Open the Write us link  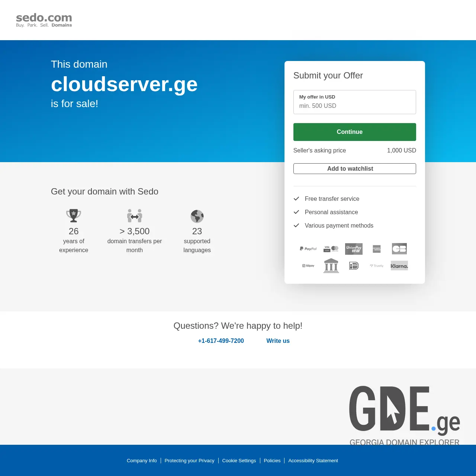(278, 341)
